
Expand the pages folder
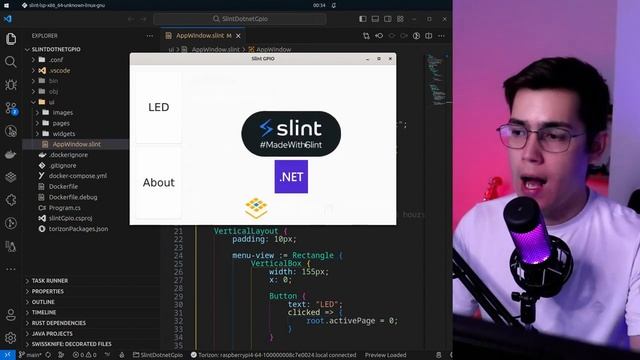[x=56, y=123]
